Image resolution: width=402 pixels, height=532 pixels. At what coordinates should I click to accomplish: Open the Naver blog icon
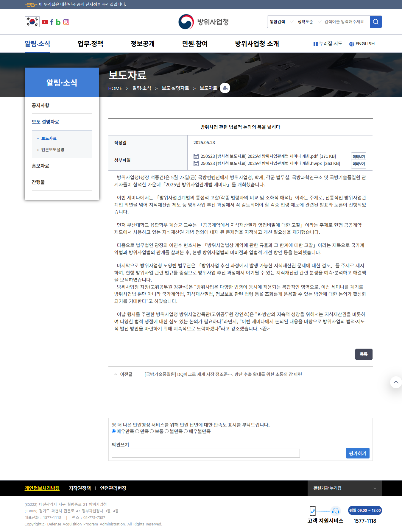[x=58, y=22]
